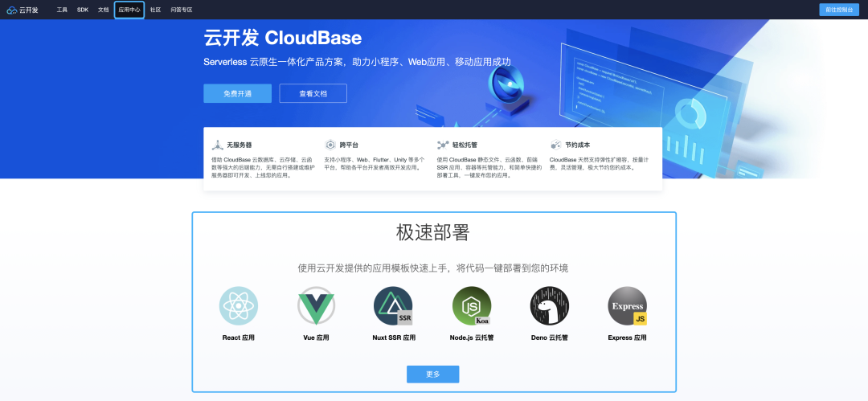Click the 跨平台 heading text
This screenshot has width=868, height=401.
tap(349, 145)
